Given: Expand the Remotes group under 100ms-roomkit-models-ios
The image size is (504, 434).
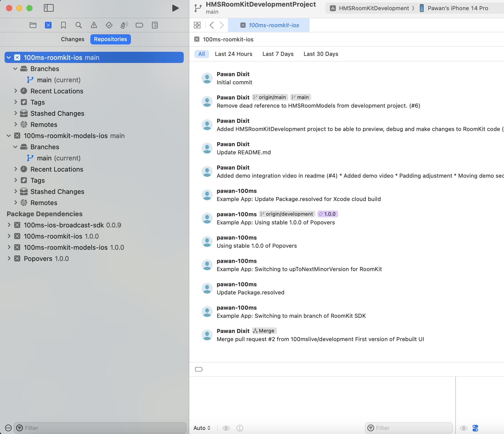Looking at the screenshot, I should pyautogui.click(x=16, y=203).
